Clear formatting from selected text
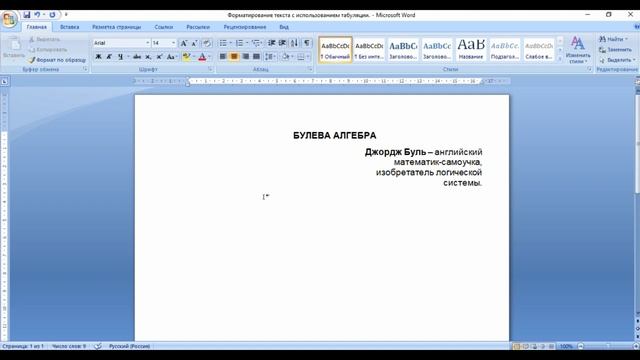Screen dimensions: 640x360 point(207,43)
